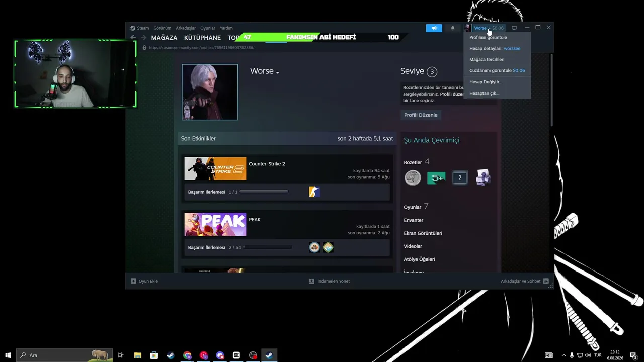Go to the KÜTÜPHANE tab
644x362 pixels.
(x=202, y=38)
